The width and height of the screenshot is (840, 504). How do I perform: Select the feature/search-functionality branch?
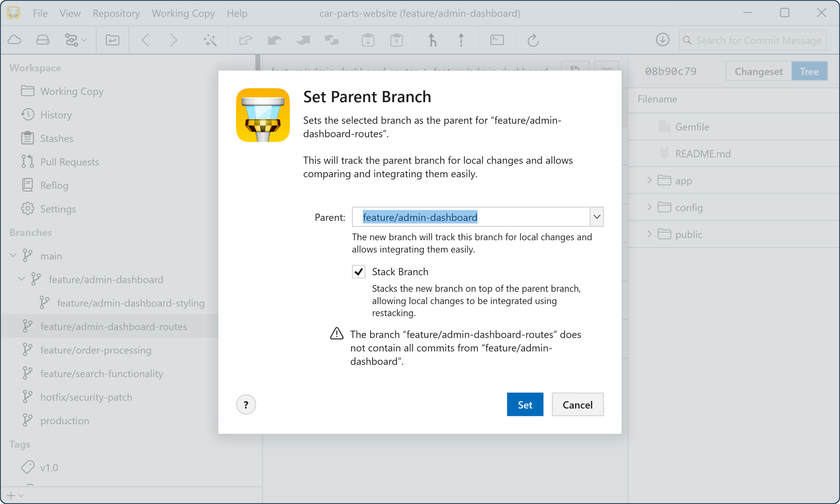pos(102,373)
